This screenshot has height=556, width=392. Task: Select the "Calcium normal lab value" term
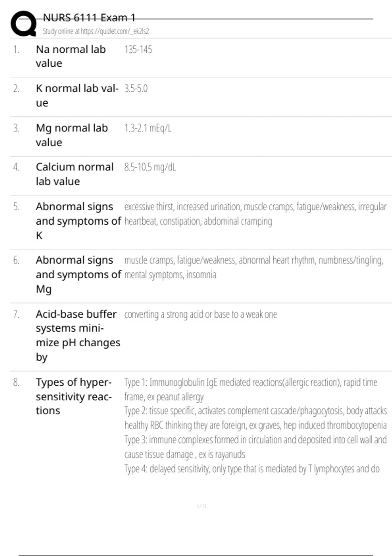[x=74, y=174]
